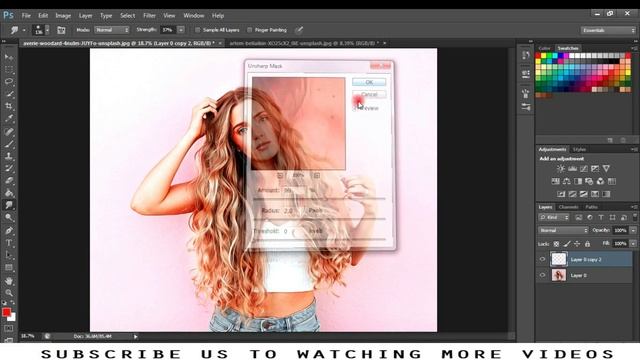The height and width of the screenshot is (360, 640).
Task: Open the Essentials workspace dropdown
Action: tap(608, 30)
